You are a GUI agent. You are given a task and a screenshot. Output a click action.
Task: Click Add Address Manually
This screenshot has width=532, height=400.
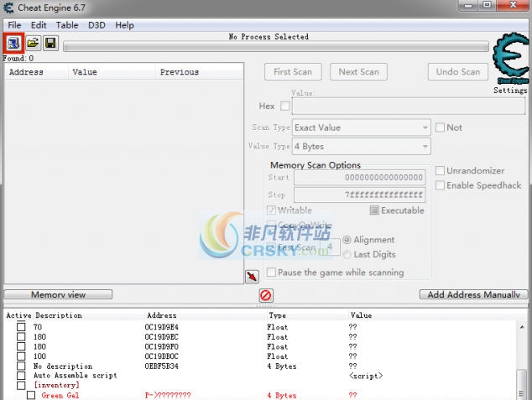point(473,294)
